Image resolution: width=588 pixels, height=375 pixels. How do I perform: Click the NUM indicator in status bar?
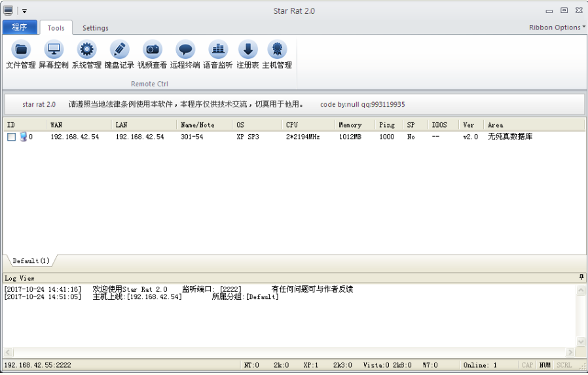click(x=545, y=365)
